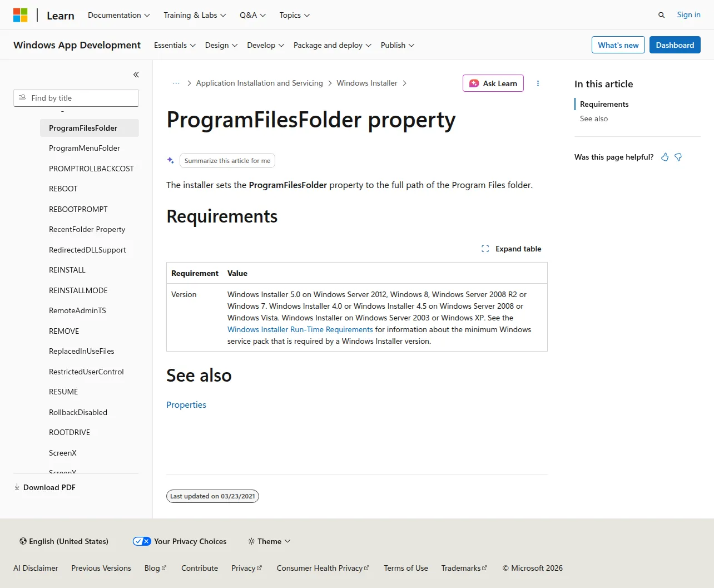
Task: Click the thumbs up feedback icon
Action: coord(665,157)
